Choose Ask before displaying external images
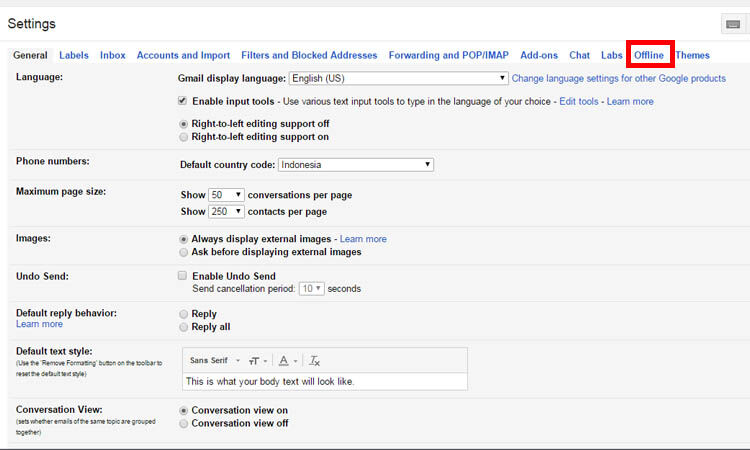 click(x=183, y=252)
